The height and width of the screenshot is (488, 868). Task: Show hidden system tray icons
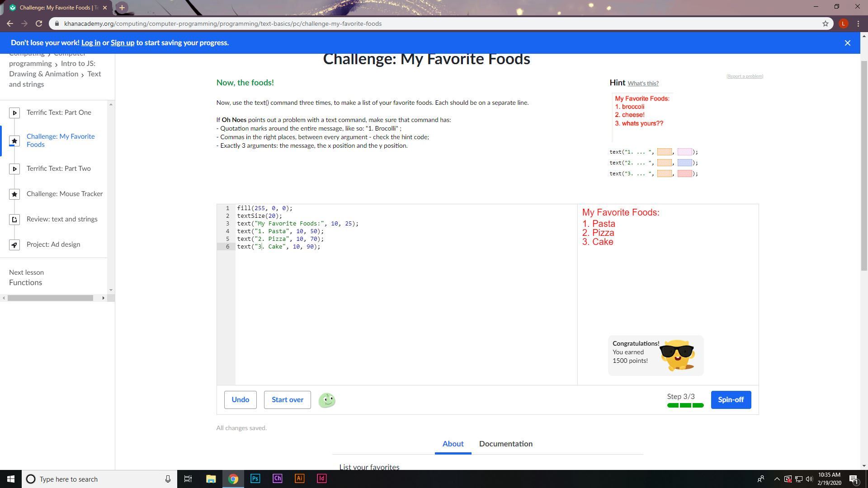777,479
